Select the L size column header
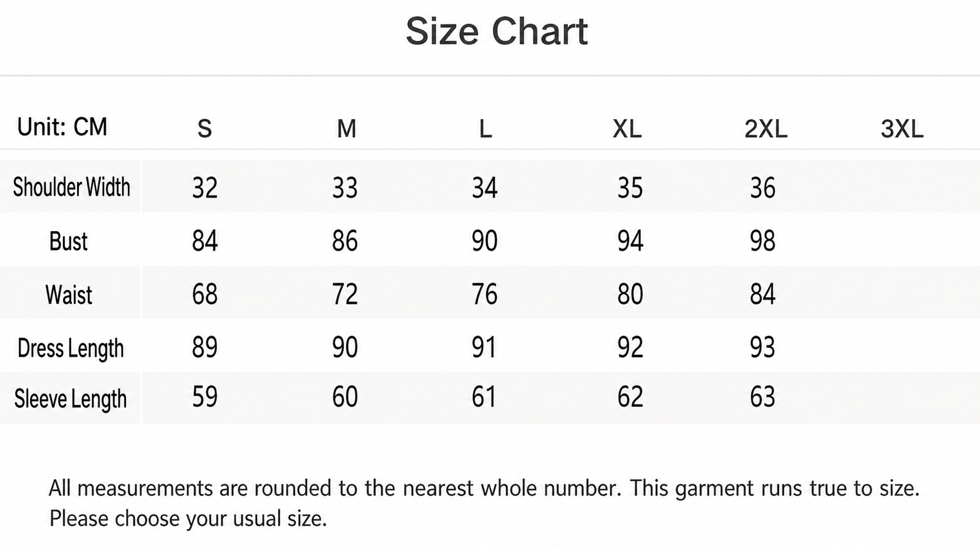This screenshot has width=980, height=547. tap(485, 128)
